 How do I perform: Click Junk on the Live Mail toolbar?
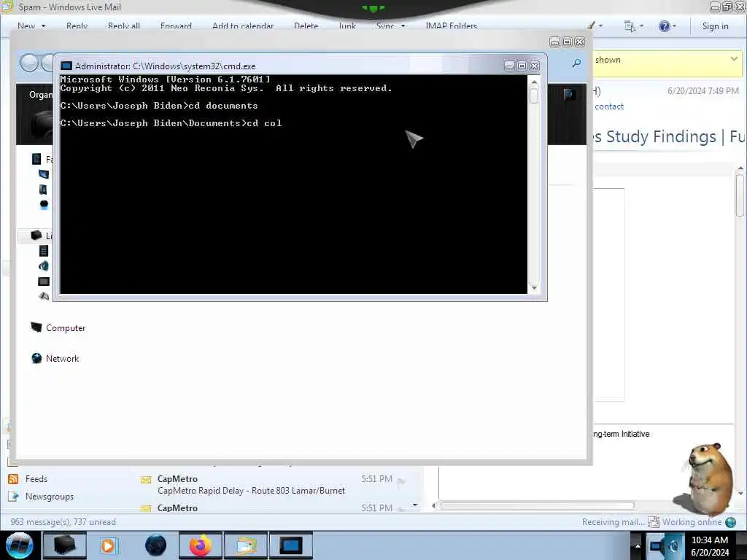347,26
